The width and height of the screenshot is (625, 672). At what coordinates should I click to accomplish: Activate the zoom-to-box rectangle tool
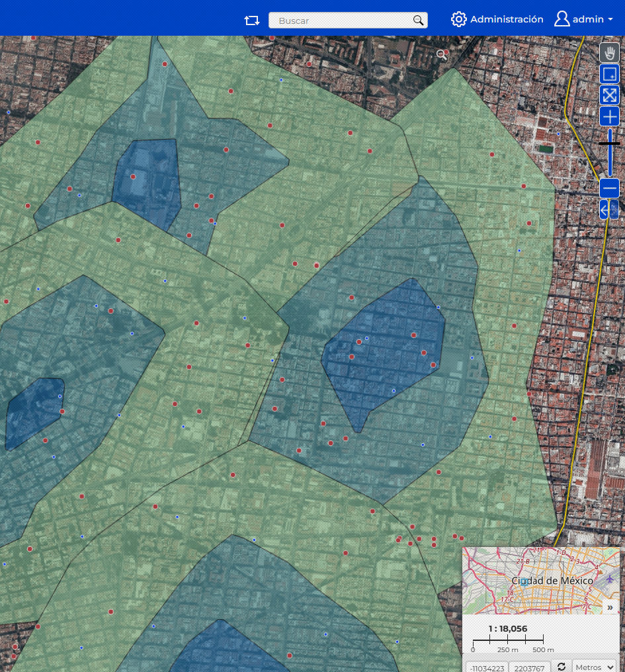609,74
